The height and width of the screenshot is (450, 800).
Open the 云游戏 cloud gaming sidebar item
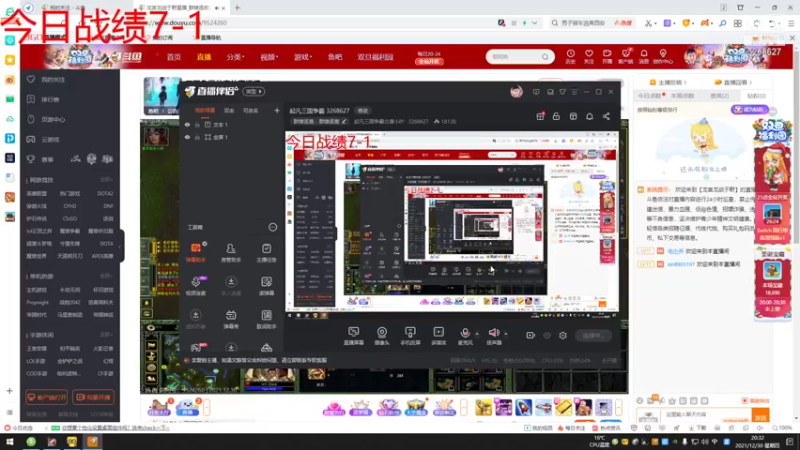coord(50,139)
